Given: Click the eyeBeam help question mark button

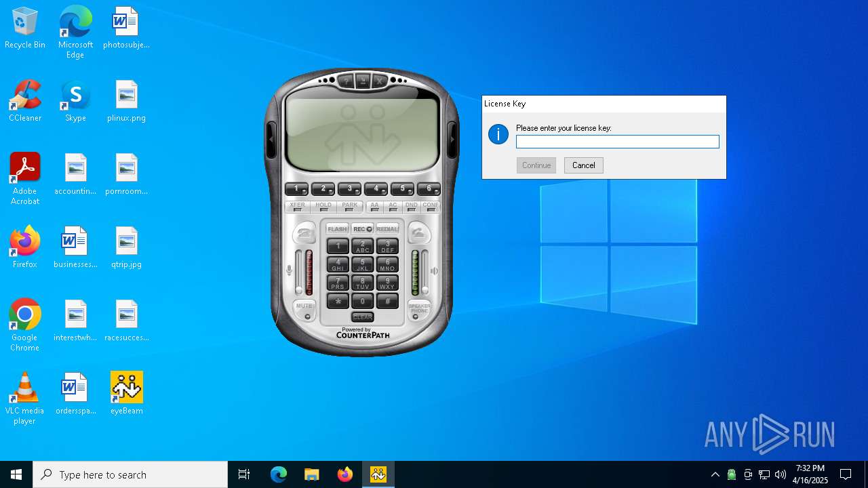Looking at the screenshot, I should [x=347, y=81].
